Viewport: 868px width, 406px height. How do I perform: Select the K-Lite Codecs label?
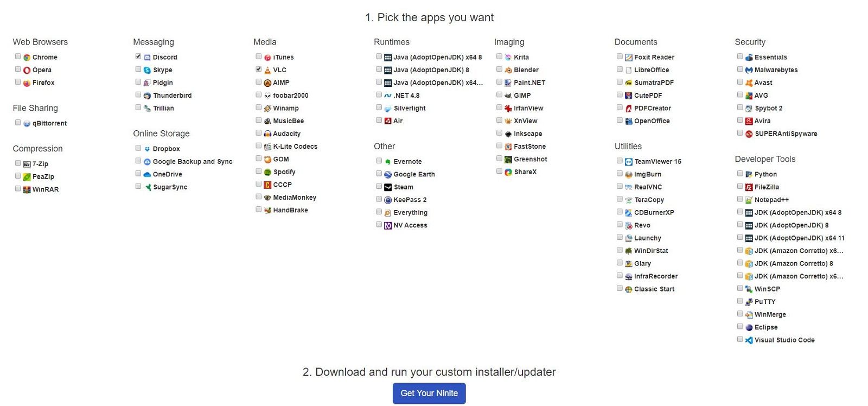tap(295, 147)
